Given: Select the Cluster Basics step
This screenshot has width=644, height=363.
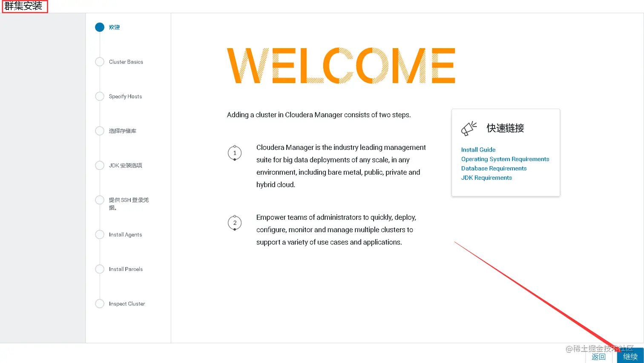Looking at the screenshot, I should click(126, 62).
